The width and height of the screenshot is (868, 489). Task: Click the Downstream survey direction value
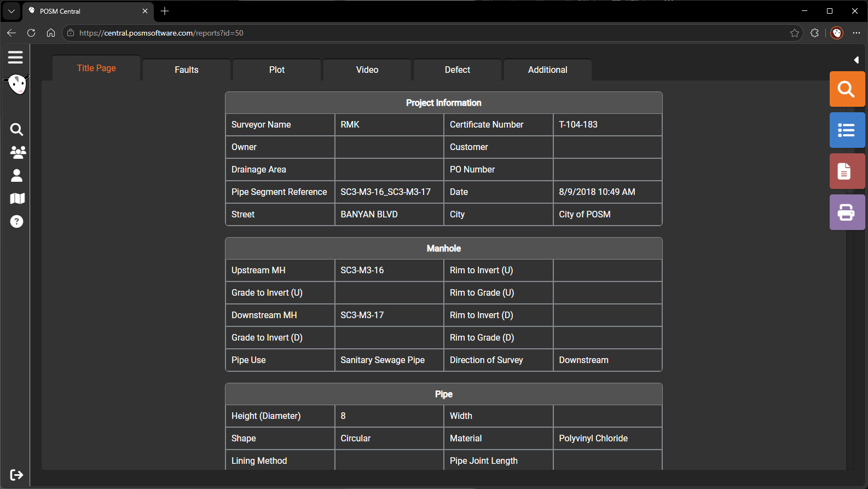click(x=584, y=360)
